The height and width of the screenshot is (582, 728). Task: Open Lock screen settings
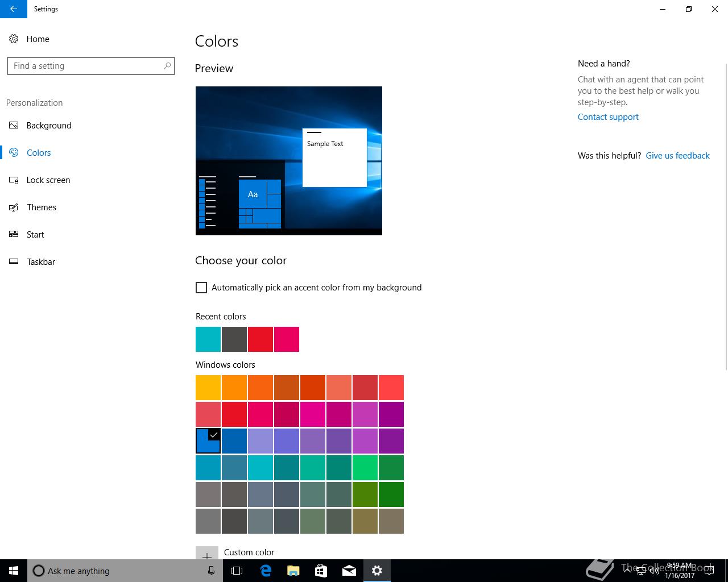tap(48, 180)
